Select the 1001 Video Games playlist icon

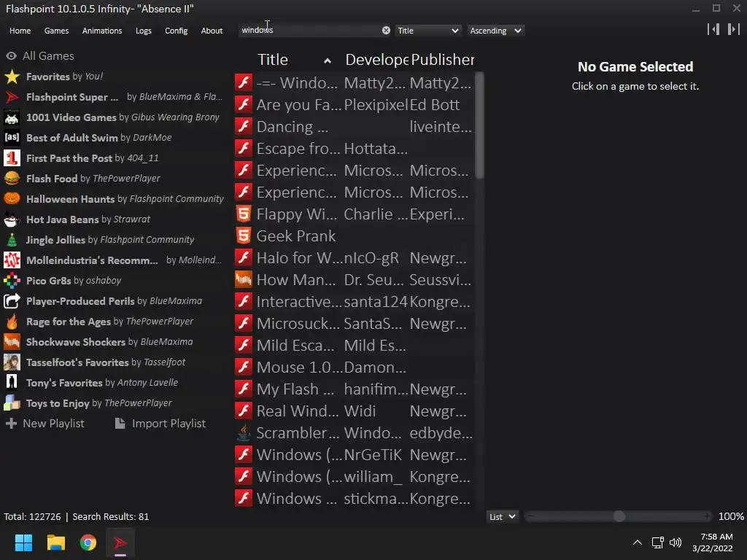pos(12,117)
